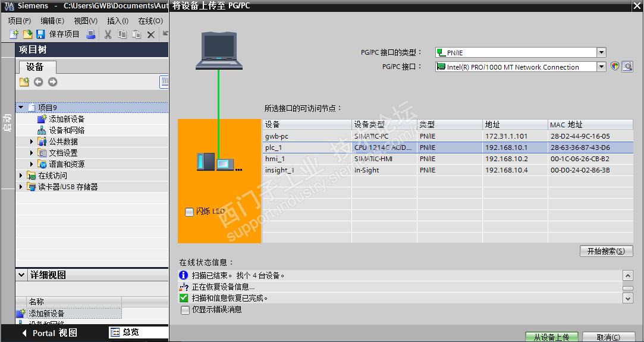Click the copy toolbar icon
Viewport: 644px width, 342px height.
tap(122, 34)
